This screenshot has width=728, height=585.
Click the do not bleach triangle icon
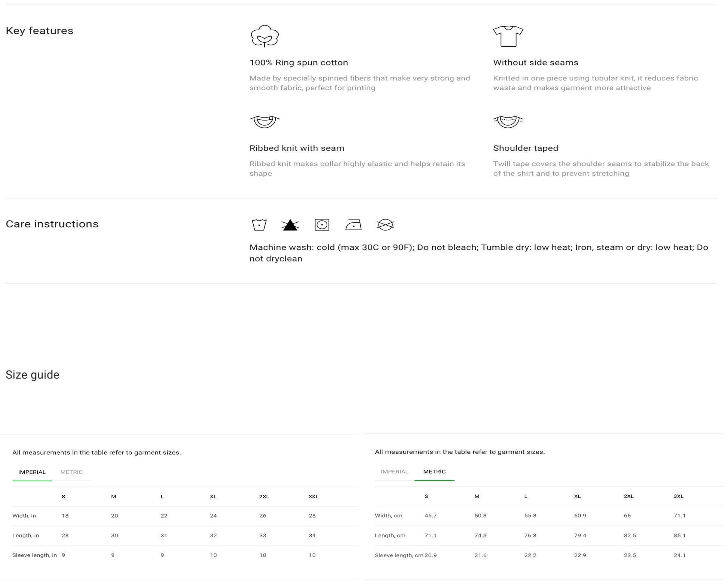[290, 225]
